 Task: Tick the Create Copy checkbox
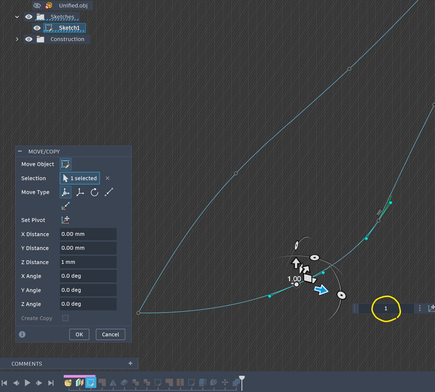(65, 318)
